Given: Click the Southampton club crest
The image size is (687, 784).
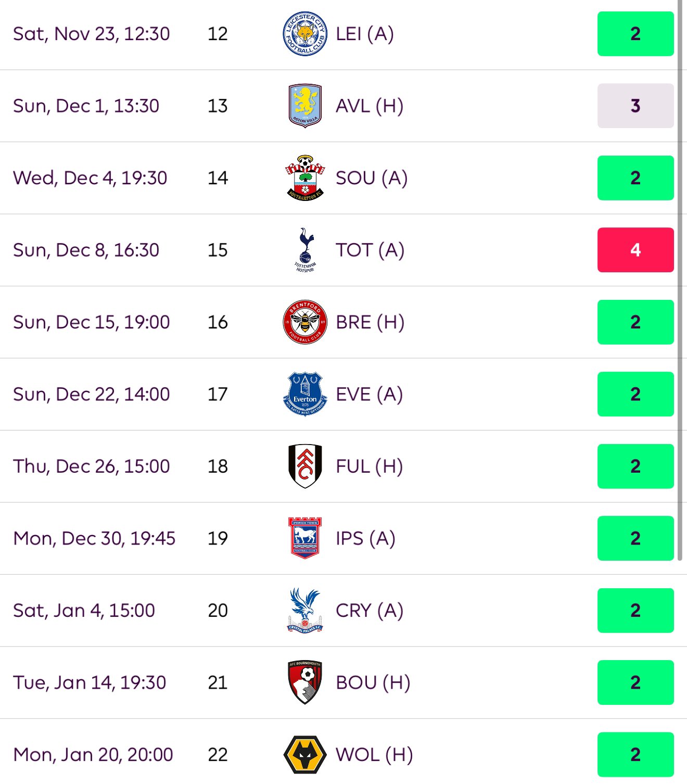Looking at the screenshot, I should coord(305,178).
